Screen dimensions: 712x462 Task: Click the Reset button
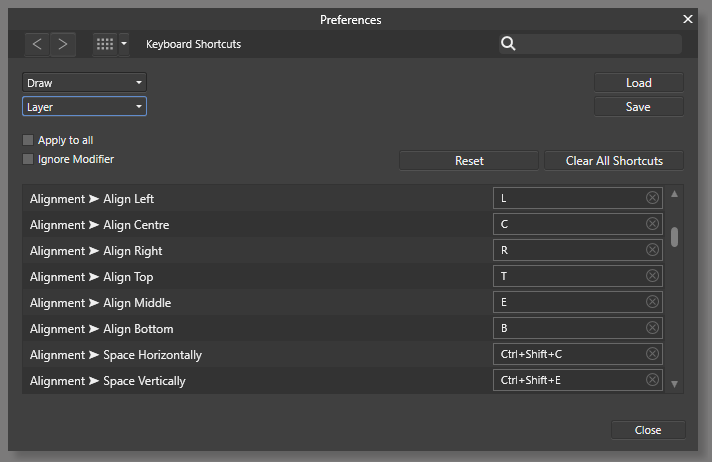coord(469,161)
